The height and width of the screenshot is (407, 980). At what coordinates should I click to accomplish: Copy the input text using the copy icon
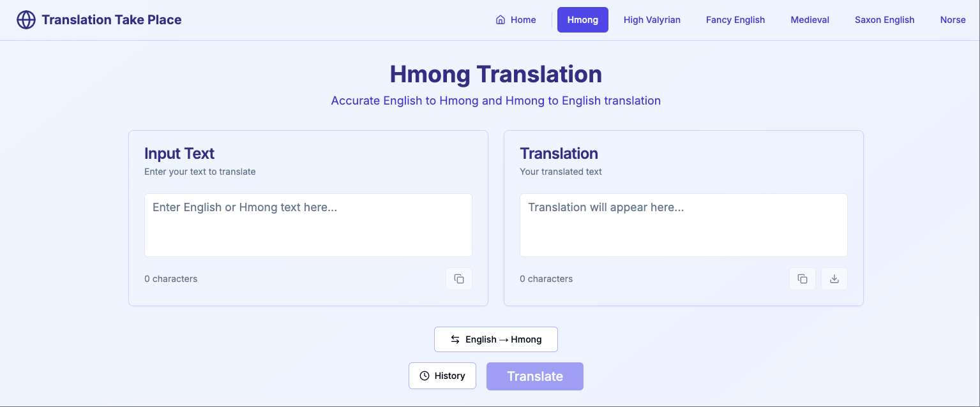point(459,278)
